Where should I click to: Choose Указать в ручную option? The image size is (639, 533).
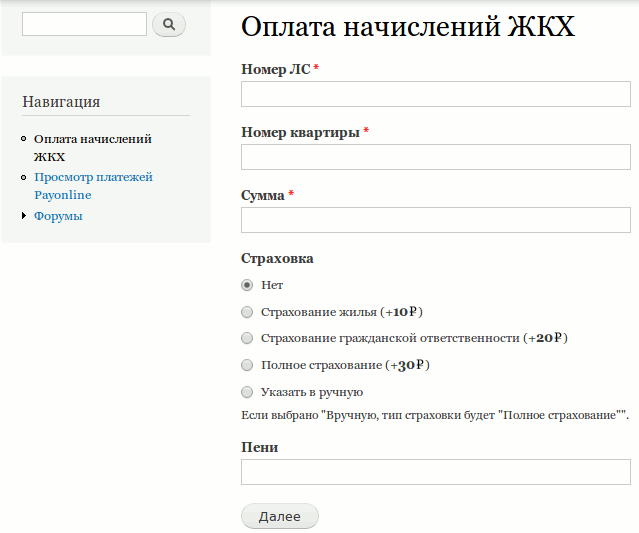point(247,392)
